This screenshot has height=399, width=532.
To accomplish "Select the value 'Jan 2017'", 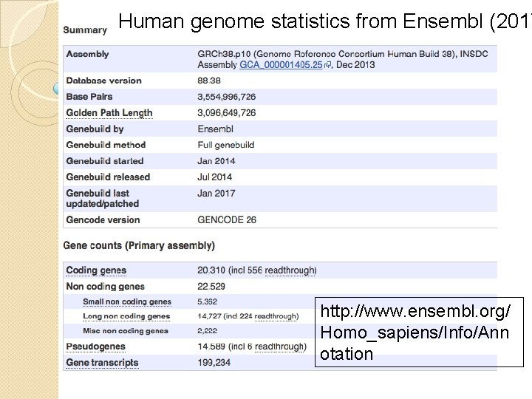I will point(216,194).
